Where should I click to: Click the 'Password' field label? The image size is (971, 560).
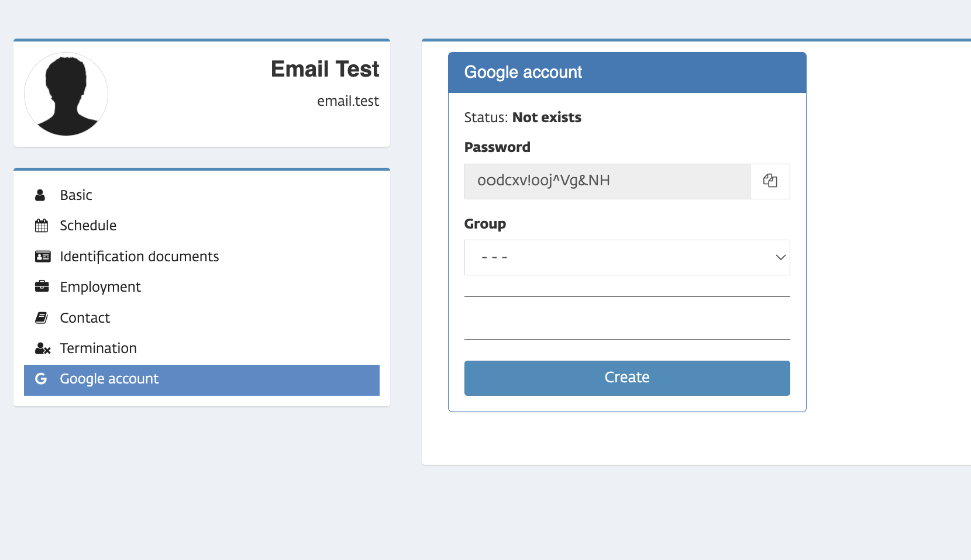[x=497, y=147]
